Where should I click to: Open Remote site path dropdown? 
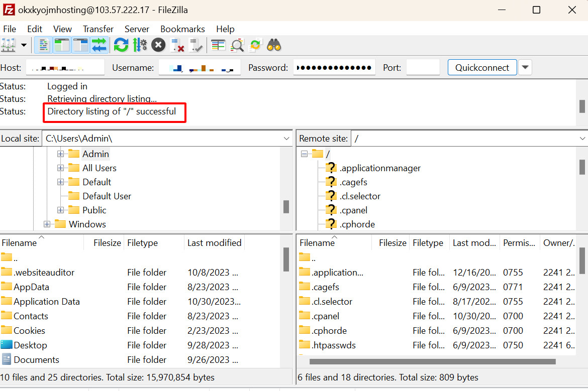(x=582, y=139)
